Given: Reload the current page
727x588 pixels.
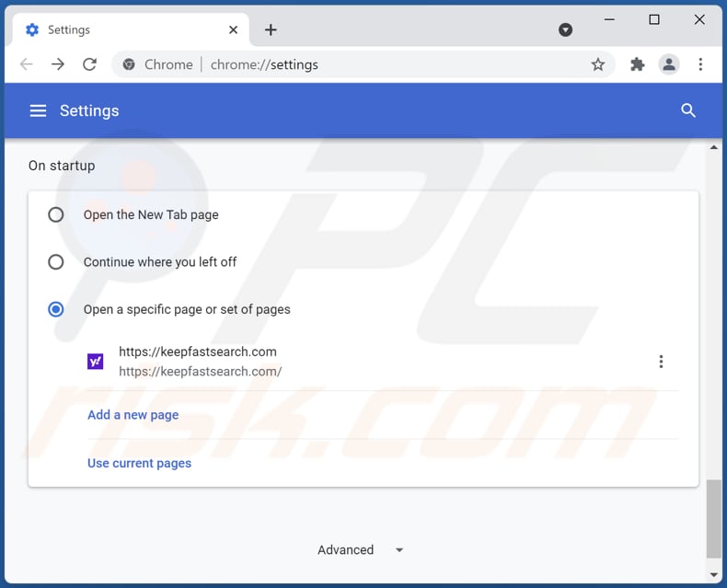Looking at the screenshot, I should (89, 64).
